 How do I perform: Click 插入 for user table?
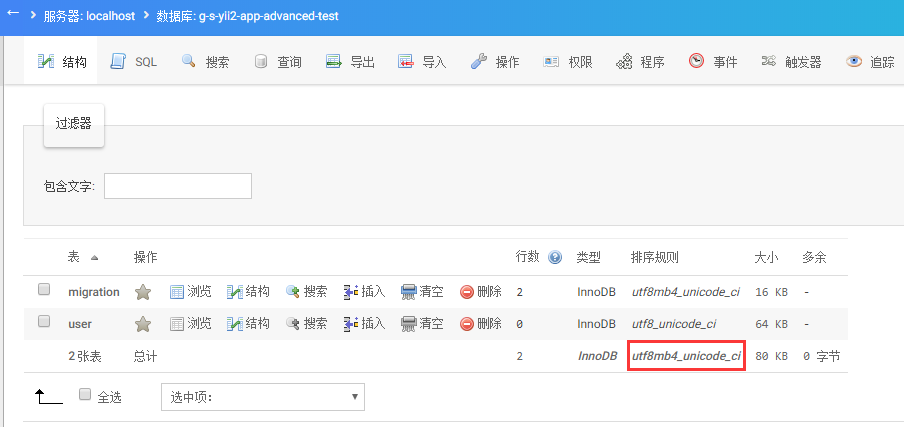[x=364, y=324]
